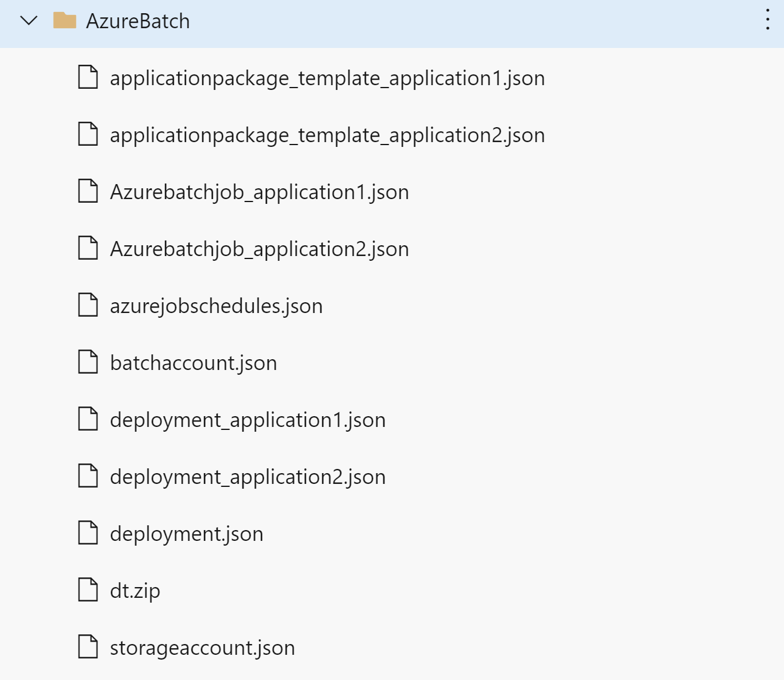Click file icon beside azurejobschedules.json
The width and height of the screenshot is (784, 680).
pos(88,305)
